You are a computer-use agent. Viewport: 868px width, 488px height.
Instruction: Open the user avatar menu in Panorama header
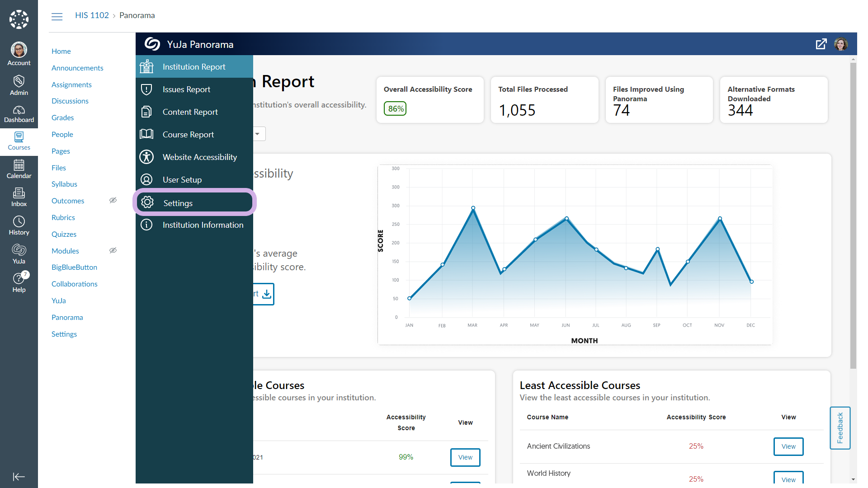coord(841,44)
